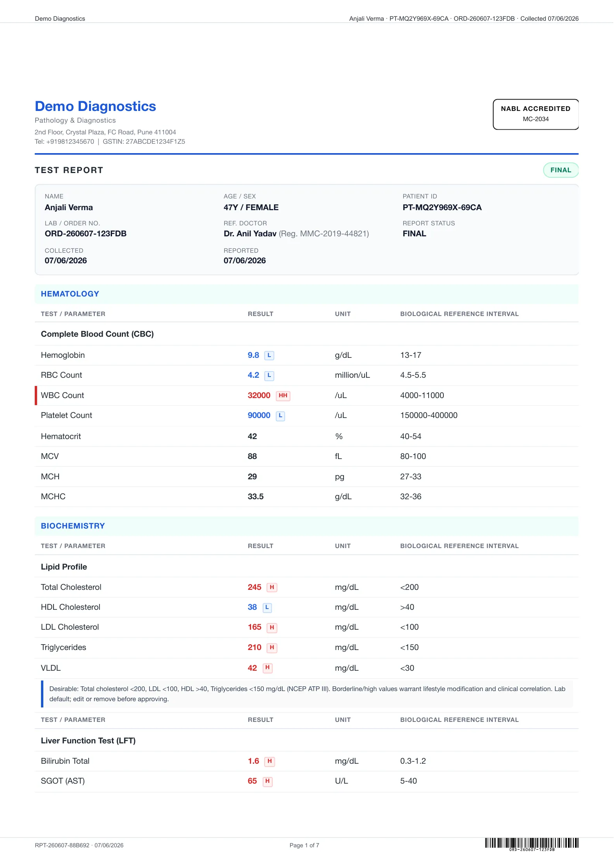Click the H flag beside LDL Cholesterol
Viewport: 614px width, 868px height.
coord(272,627)
